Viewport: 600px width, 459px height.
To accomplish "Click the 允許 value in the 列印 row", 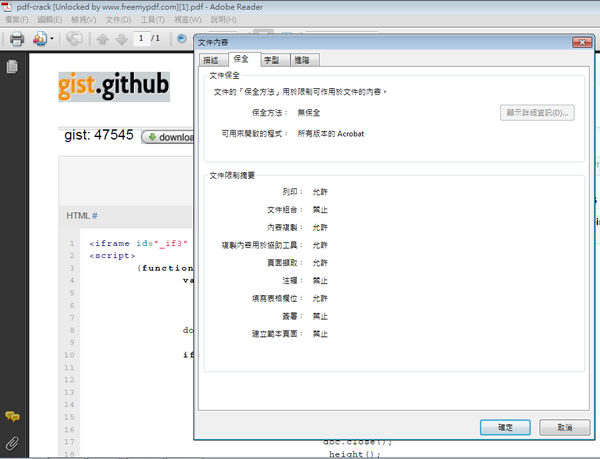I will (320, 192).
